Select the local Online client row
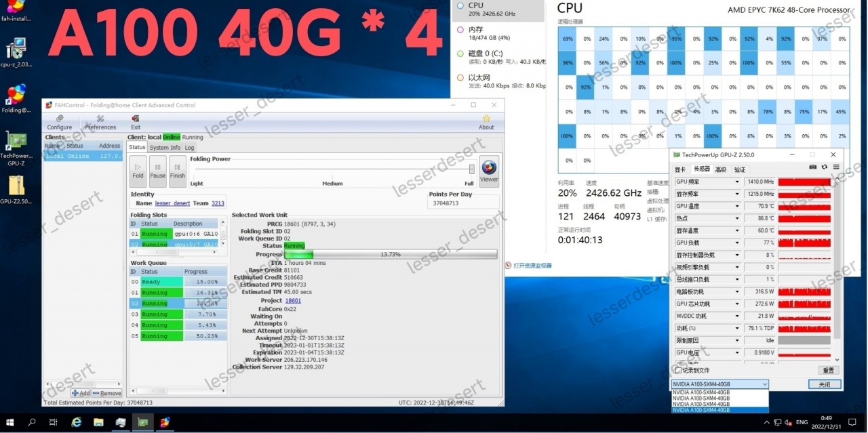Screen dimensions: 868x433 [x=83, y=155]
